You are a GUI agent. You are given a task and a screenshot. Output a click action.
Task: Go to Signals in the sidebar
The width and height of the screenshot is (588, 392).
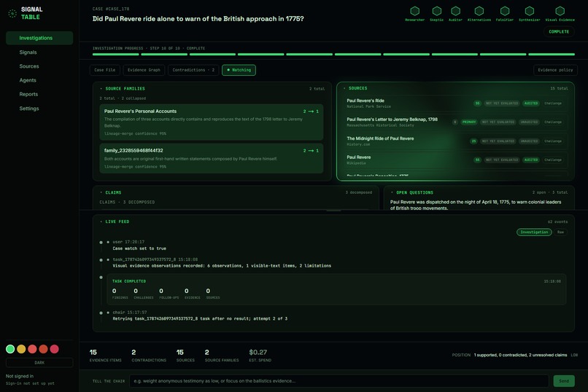pos(28,52)
